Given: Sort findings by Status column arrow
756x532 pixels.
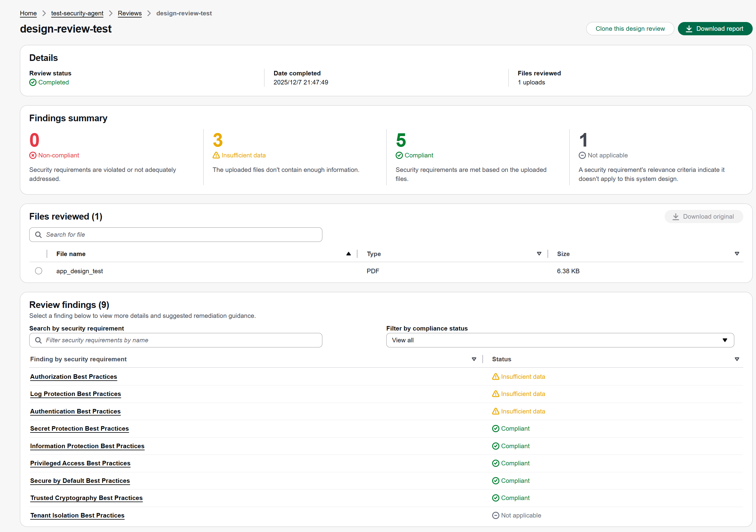Looking at the screenshot, I should tap(737, 359).
